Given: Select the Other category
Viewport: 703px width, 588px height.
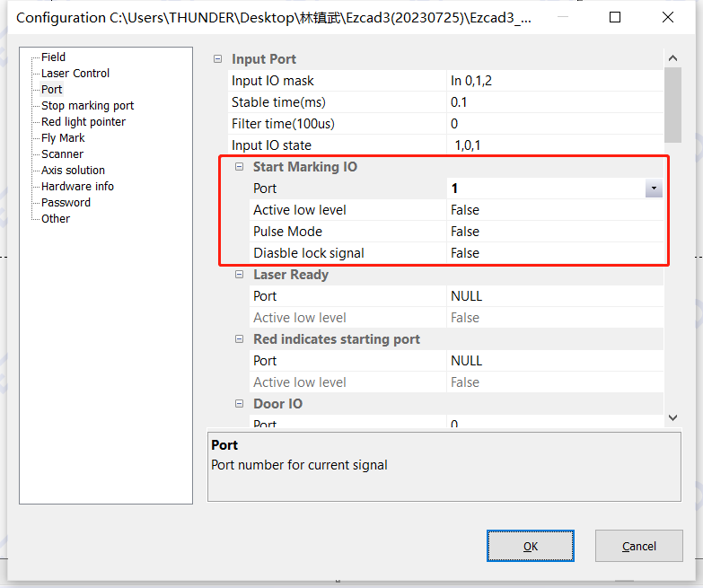Looking at the screenshot, I should click(x=56, y=218).
